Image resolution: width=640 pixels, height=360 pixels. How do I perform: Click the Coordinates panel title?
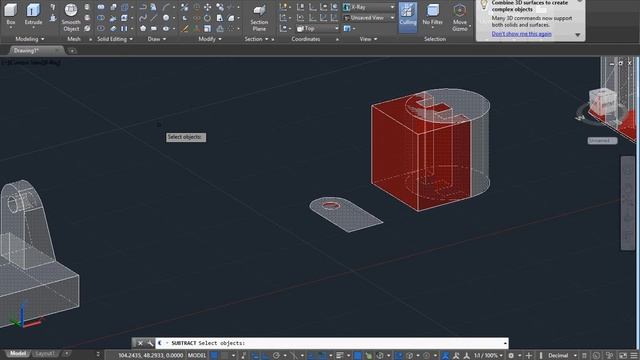[306, 39]
